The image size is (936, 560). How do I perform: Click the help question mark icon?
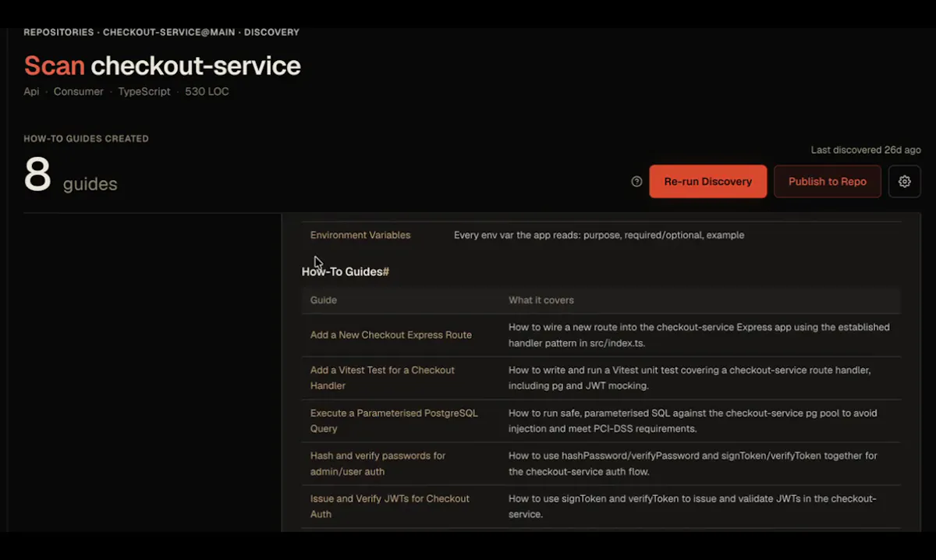tap(636, 182)
